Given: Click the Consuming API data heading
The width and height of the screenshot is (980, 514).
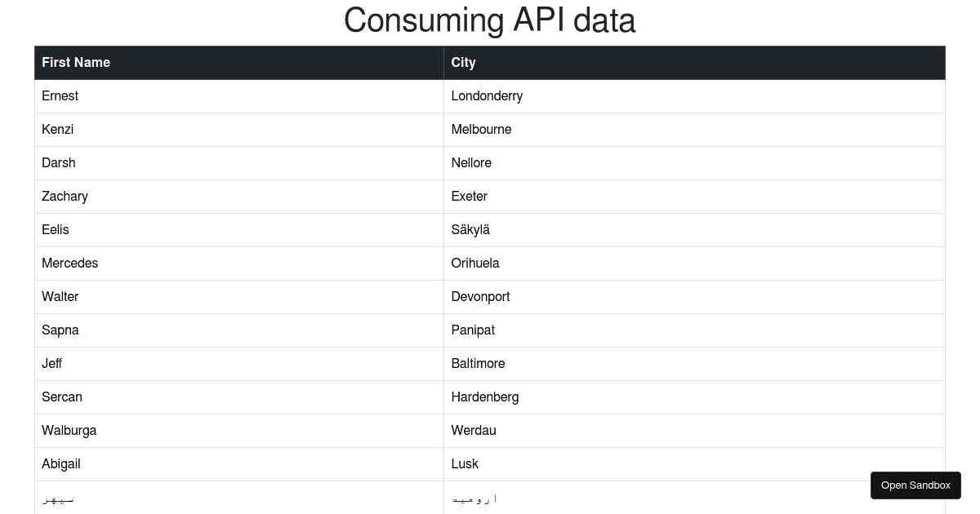Looking at the screenshot, I should coord(490,20).
